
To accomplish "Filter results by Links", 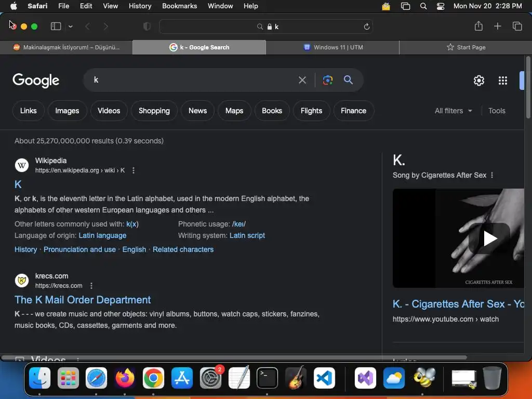I will pos(28,111).
